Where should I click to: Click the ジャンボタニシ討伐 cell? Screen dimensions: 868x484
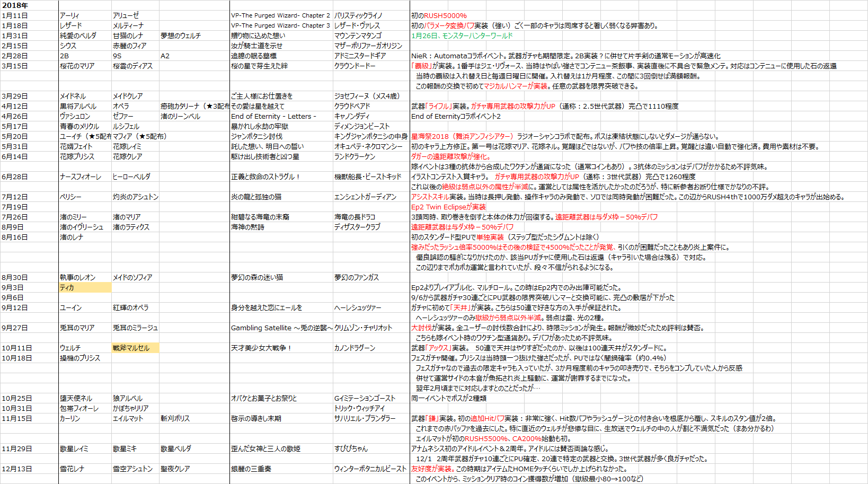[281, 136]
